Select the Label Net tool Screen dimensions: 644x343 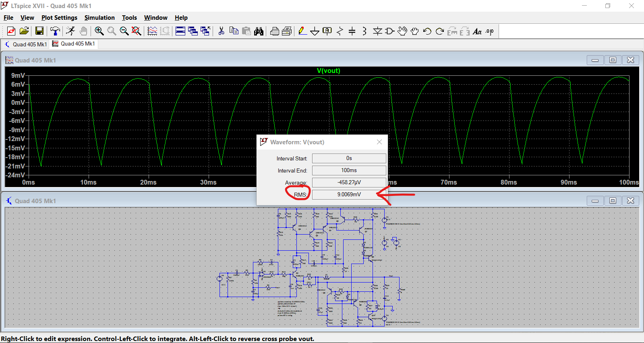[x=327, y=31]
